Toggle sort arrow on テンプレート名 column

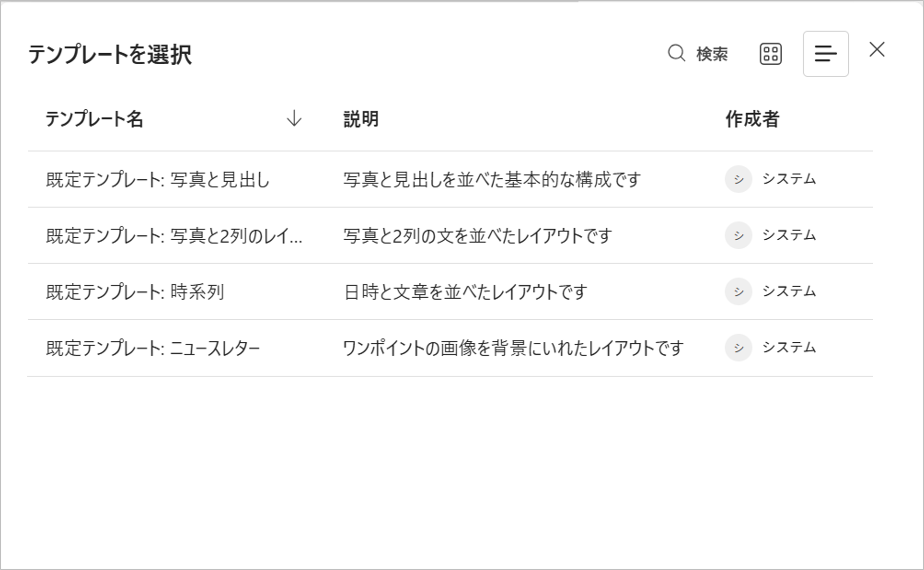coord(294,118)
